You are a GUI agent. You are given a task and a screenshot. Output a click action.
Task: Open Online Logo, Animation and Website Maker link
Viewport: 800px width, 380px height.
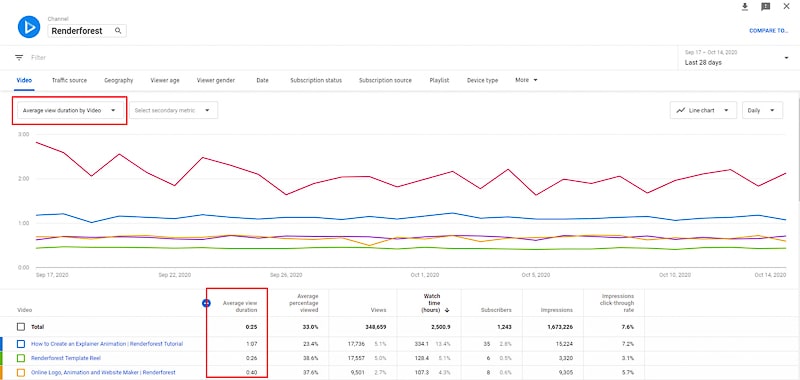pos(104,372)
